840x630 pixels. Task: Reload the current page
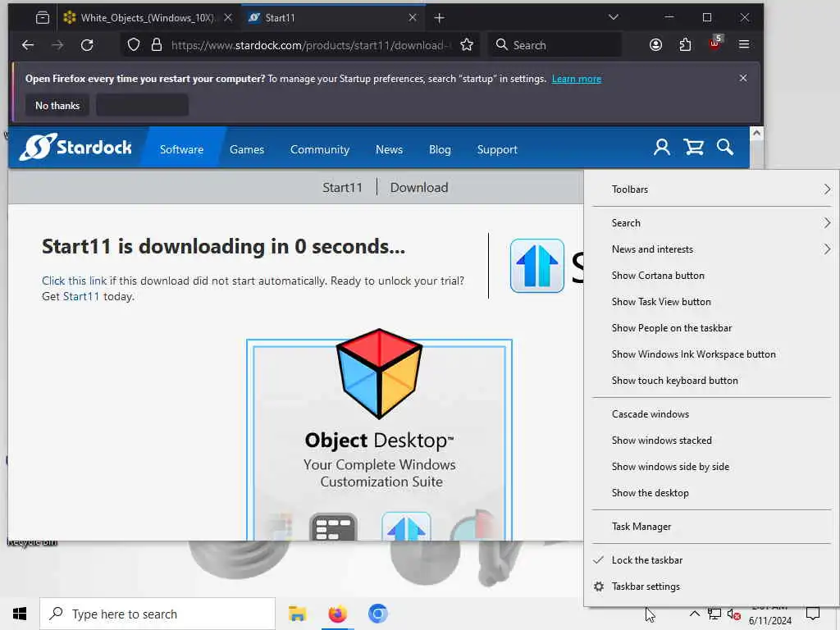[x=87, y=45]
